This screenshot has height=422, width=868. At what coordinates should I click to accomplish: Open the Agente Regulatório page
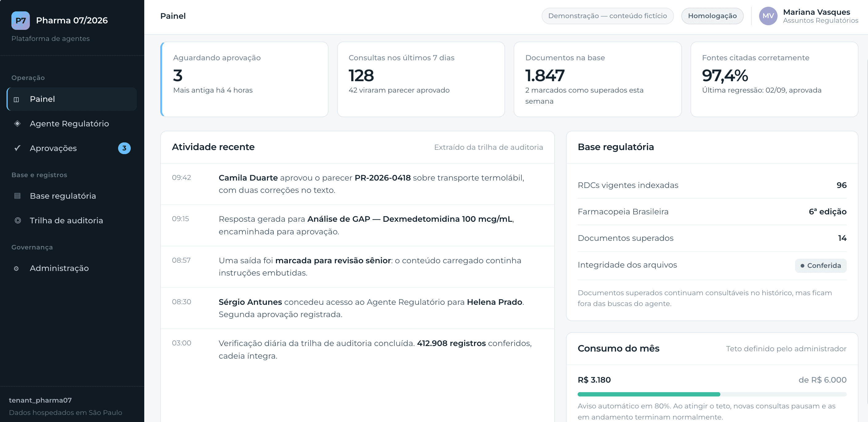click(72, 124)
